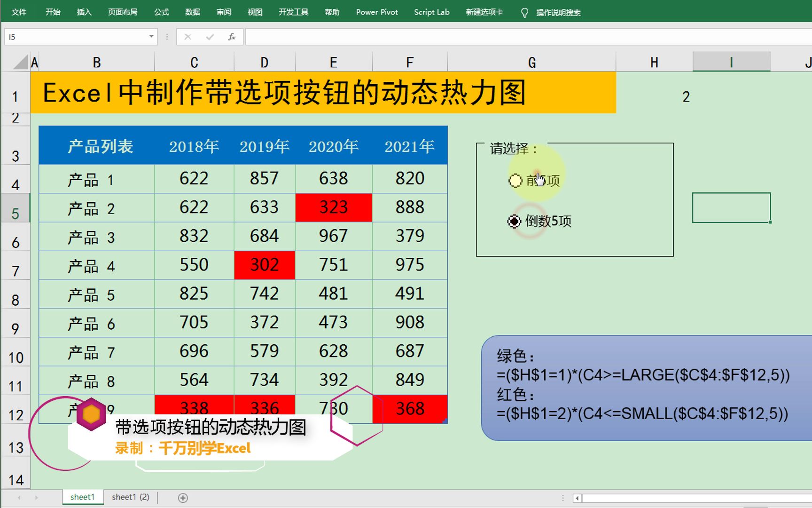Click the 2018年 header cell

coord(194,146)
